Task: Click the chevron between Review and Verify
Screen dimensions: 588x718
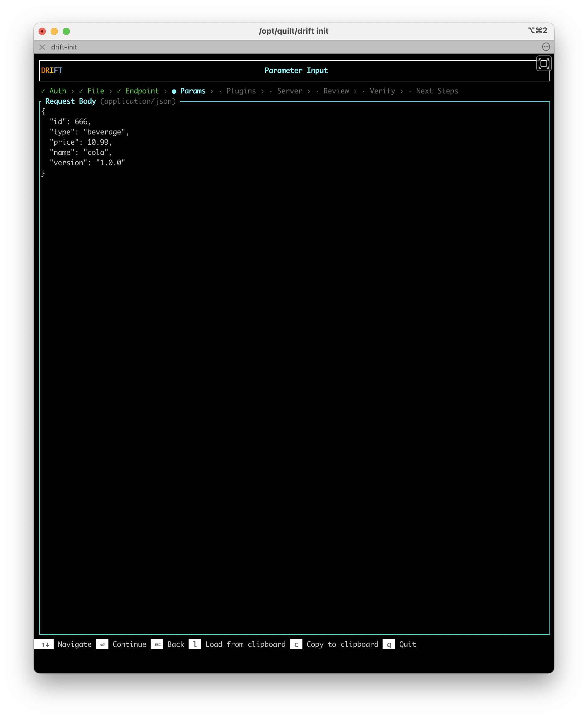Action: tap(356, 91)
